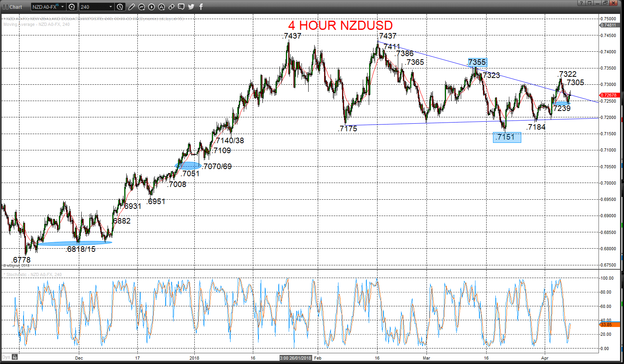Click the 100.00 stochastic axis label
624x364 pixels.
[x=607, y=278]
